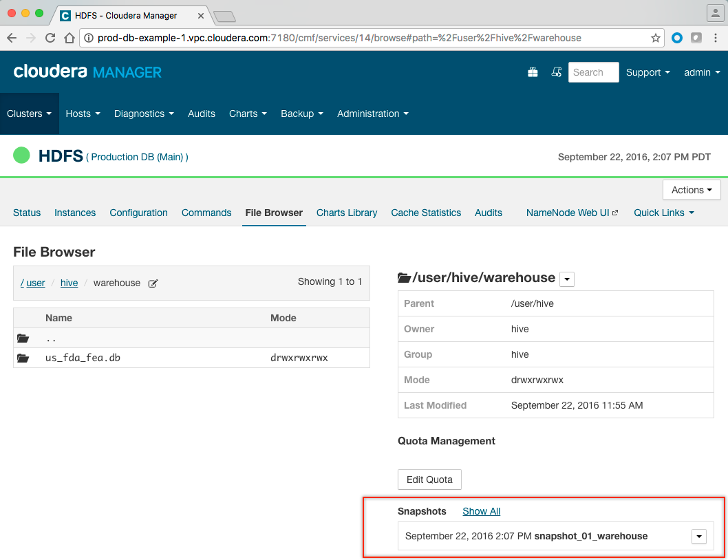The image size is (728, 560).
Task: Click the Name column header
Action: click(x=58, y=318)
